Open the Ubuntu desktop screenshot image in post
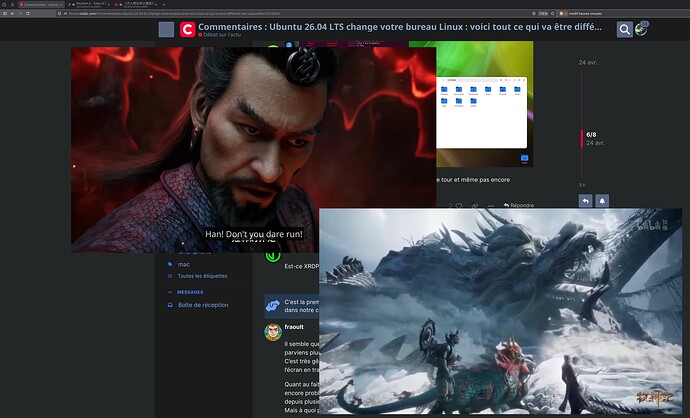Screen dimensions: 690x418 (484, 104)
